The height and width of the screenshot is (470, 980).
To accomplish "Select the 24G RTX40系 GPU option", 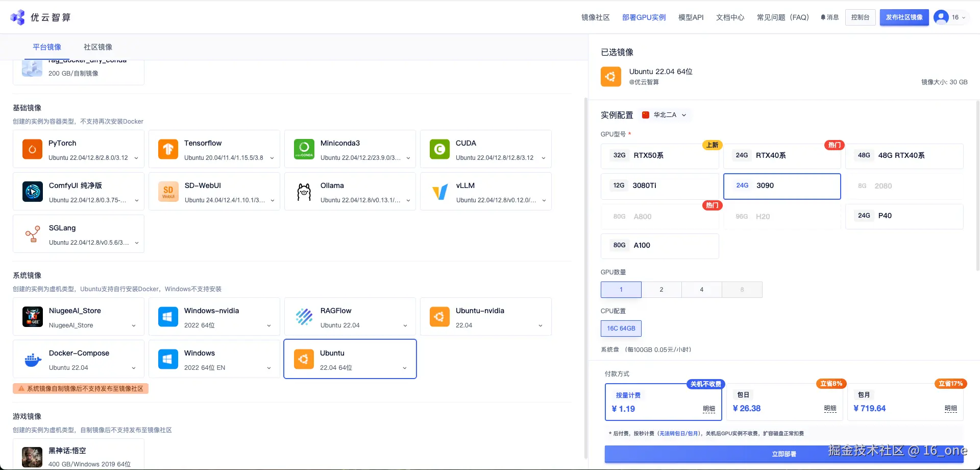I will point(782,155).
